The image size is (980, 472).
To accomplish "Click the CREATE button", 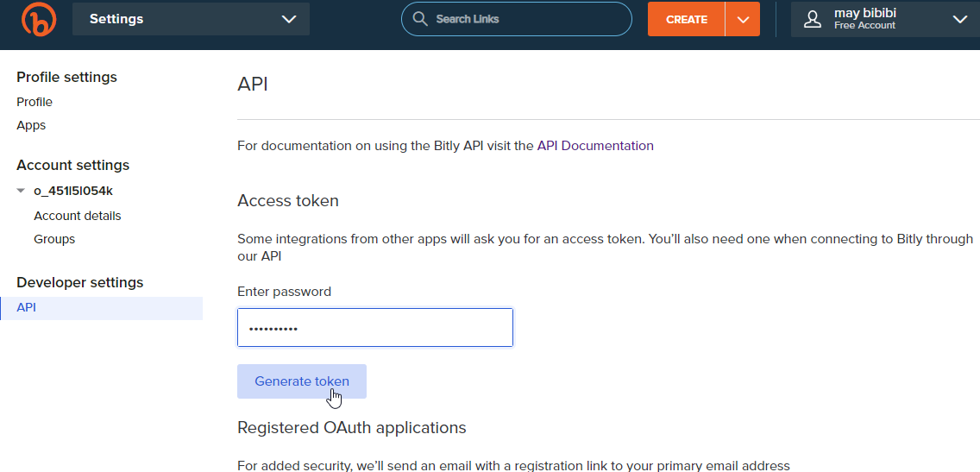I will 686,19.
